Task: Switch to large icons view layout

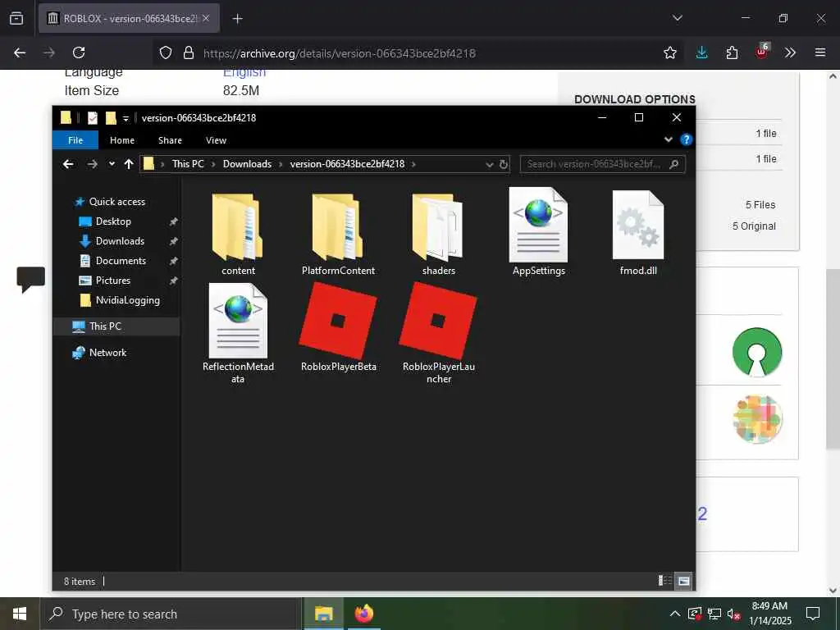Action: click(683, 581)
